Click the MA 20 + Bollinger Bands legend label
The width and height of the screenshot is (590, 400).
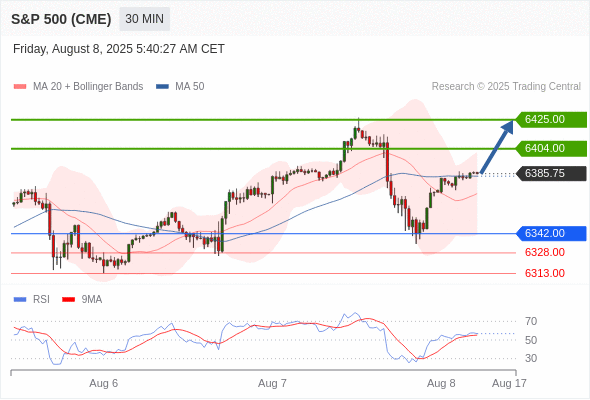[x=88, y=87]
